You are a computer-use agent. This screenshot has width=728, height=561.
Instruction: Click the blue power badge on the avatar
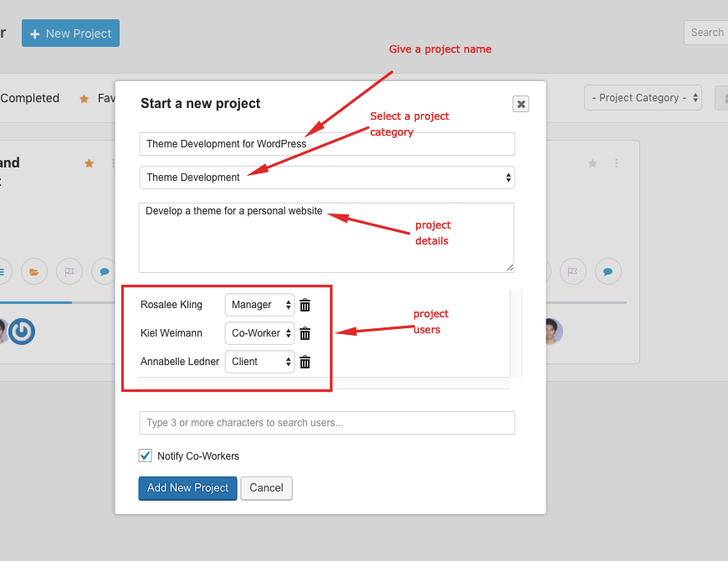click(x=21, y=332)
